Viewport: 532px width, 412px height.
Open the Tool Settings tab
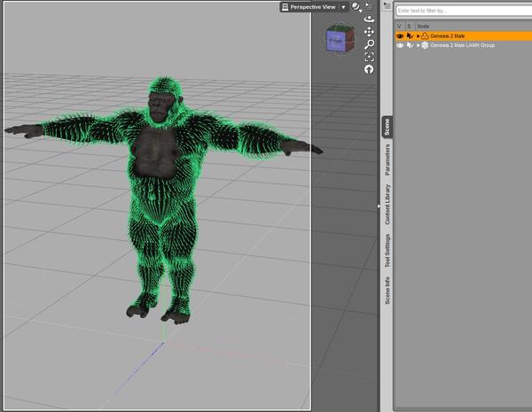(x=387, y=251)
